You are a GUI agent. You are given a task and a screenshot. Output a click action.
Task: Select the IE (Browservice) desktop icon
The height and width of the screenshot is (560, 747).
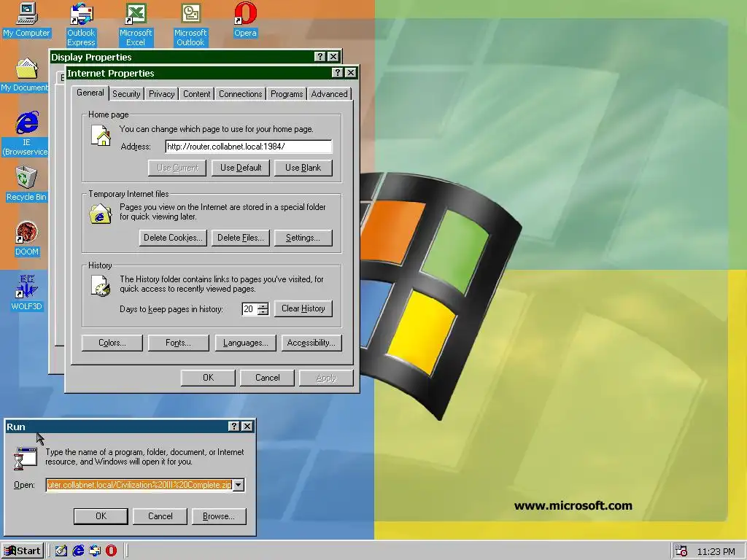26,134
